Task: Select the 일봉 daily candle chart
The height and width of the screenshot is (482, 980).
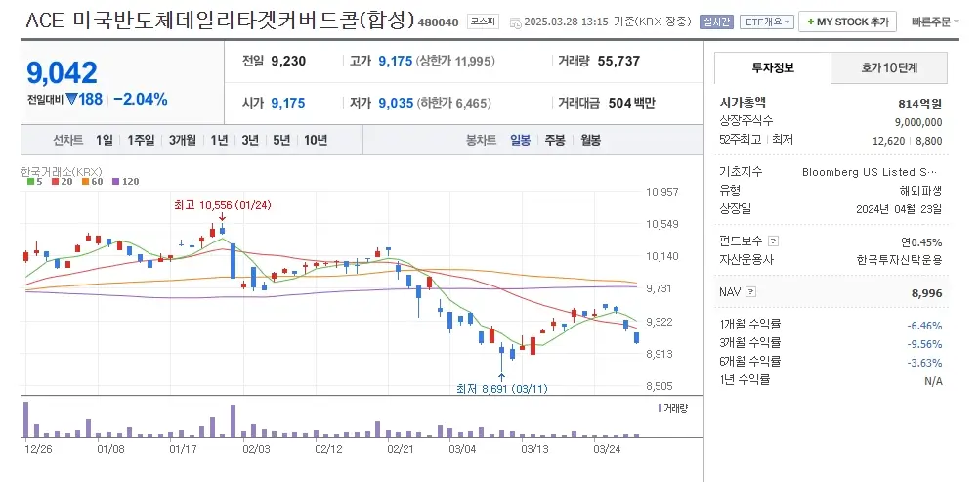Action: (520, 140)
